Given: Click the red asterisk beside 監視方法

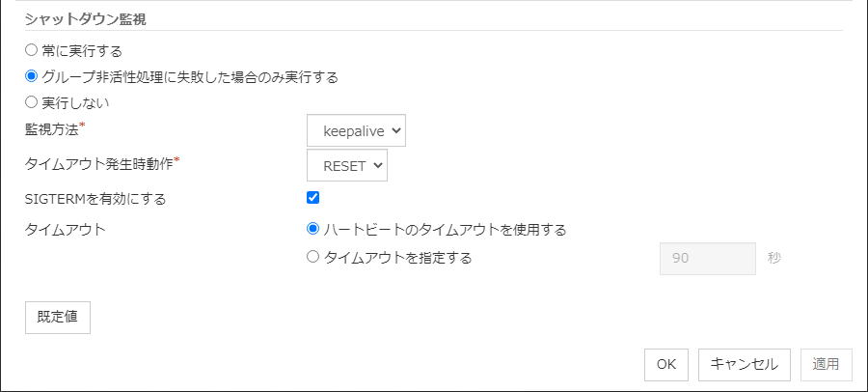Looking at the screenshot, I should click(x=83, y=126).
